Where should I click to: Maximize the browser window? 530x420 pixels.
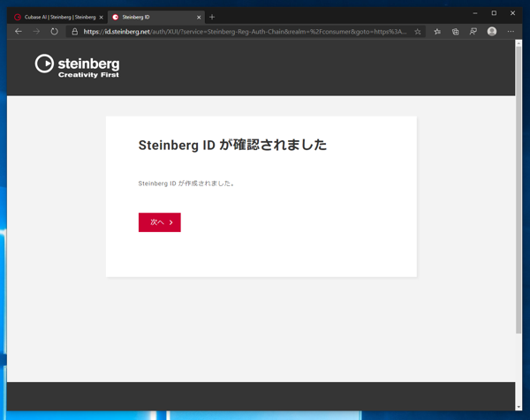click(x=494, y=13)
